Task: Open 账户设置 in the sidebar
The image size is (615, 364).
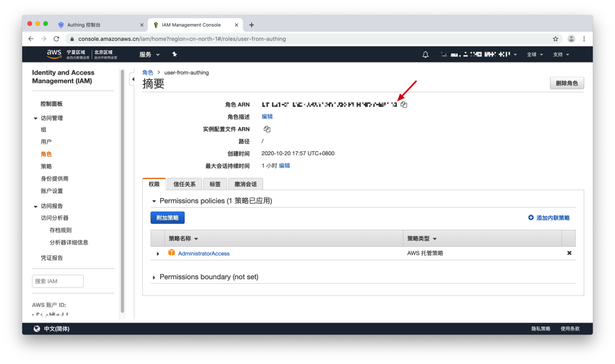Action: (x=52, y=191)
